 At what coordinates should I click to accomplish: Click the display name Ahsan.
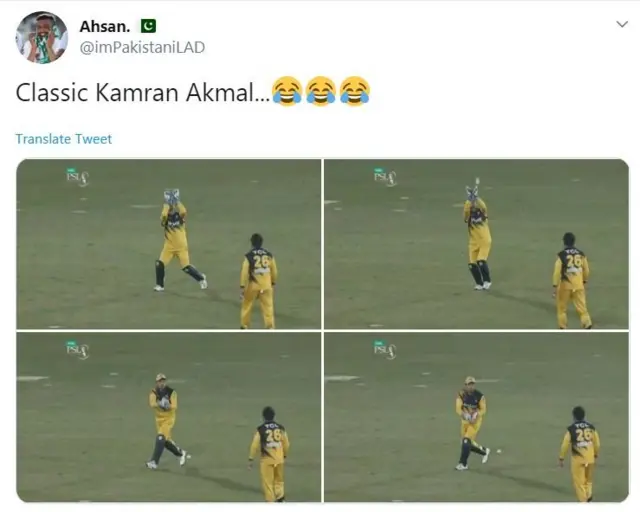point(105,27)
